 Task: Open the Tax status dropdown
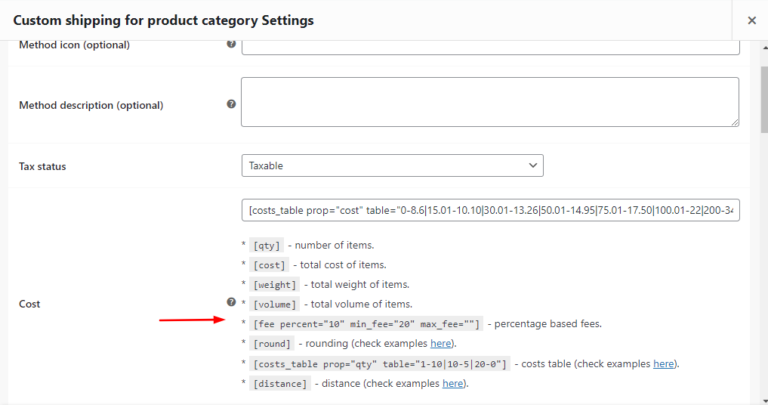(392, 166)
